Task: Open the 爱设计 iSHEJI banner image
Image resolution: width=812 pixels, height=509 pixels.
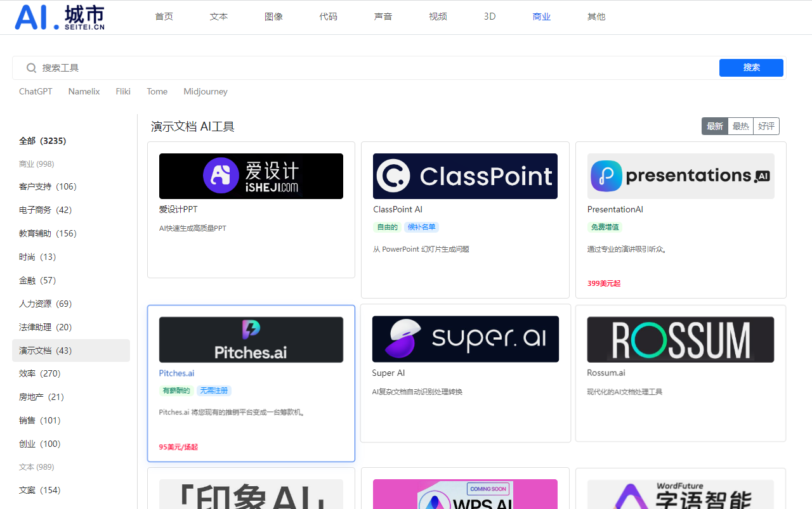Action: [x=251, y=176]
